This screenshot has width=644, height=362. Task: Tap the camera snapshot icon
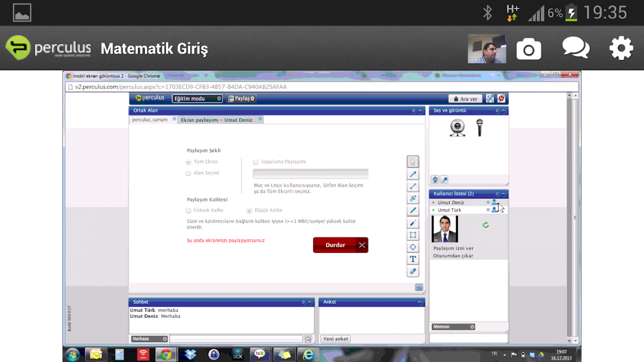[x=529, y=49]
